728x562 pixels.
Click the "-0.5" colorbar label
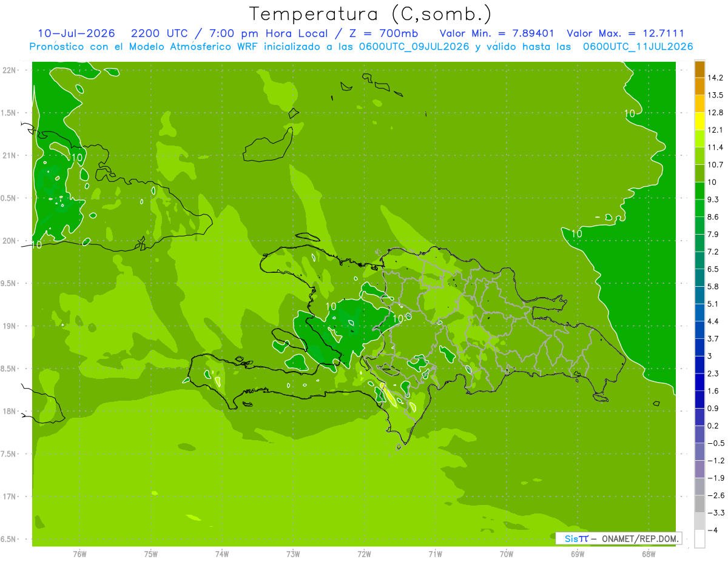point(715,443)
